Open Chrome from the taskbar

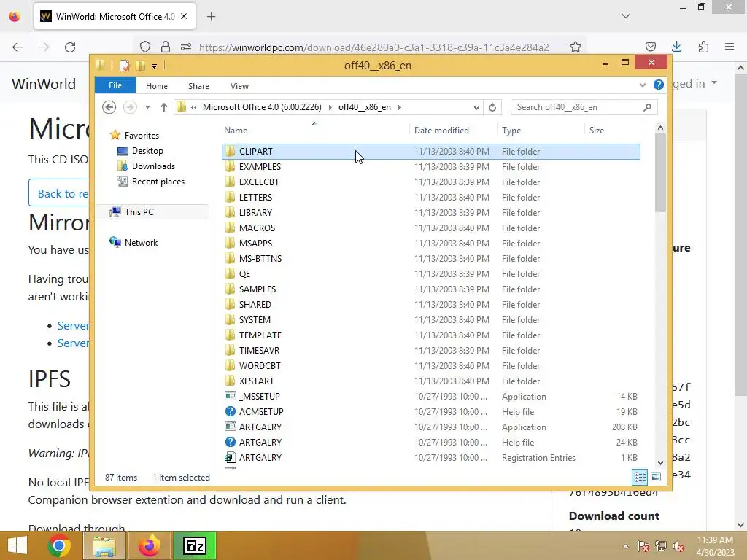(x=59, y=545)
